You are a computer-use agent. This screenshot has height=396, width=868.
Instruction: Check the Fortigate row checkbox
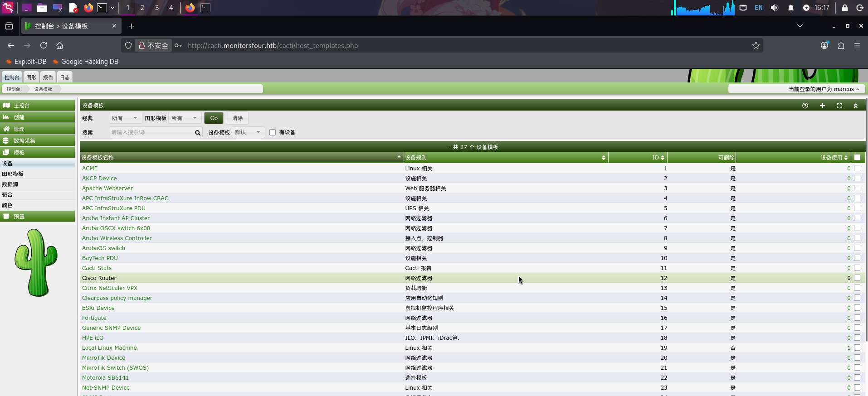pos(857,318)
